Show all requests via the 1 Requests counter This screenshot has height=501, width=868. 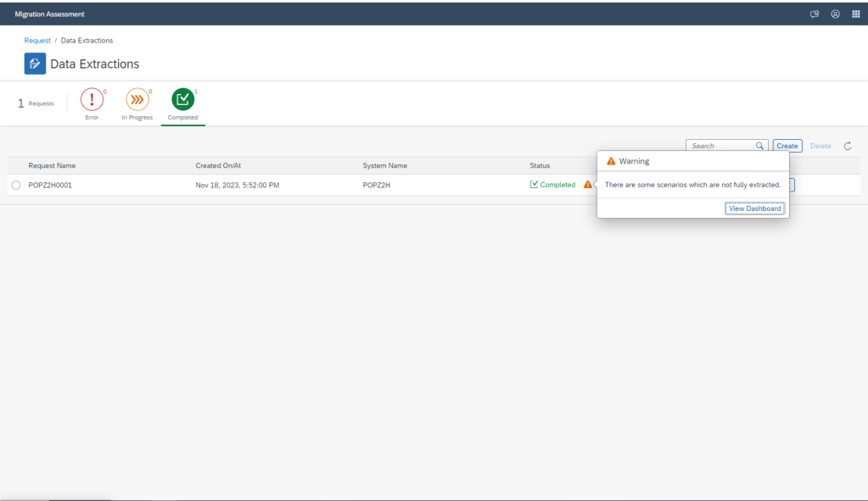(x=36, y=103)
